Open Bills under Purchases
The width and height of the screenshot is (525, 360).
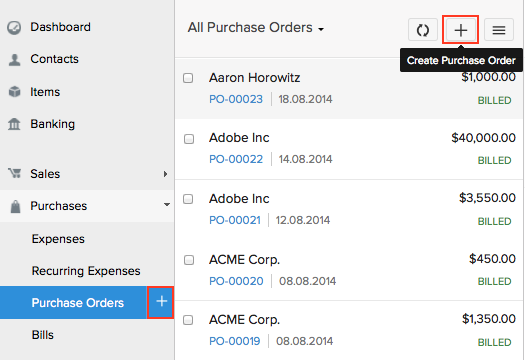43,335
